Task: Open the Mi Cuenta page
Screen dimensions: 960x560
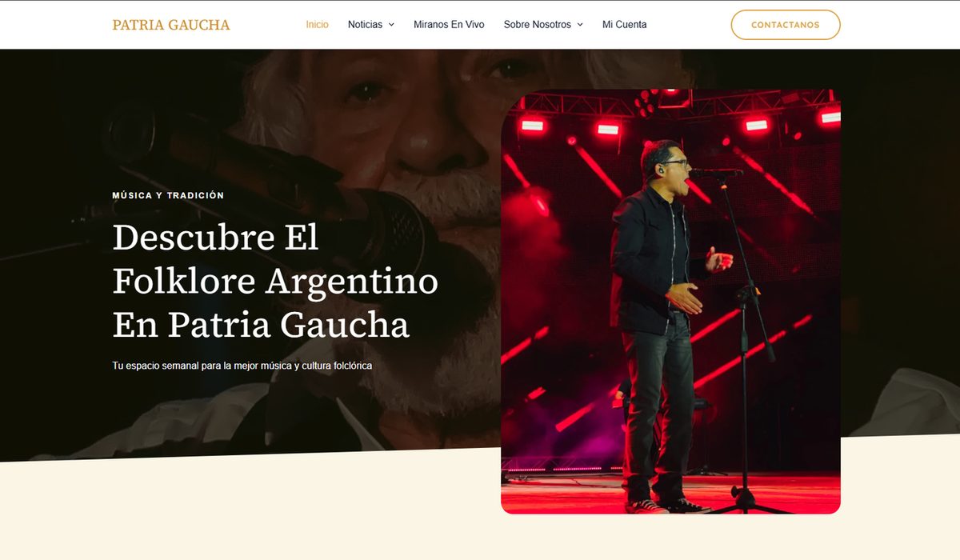Action: [x=625, y=25]
